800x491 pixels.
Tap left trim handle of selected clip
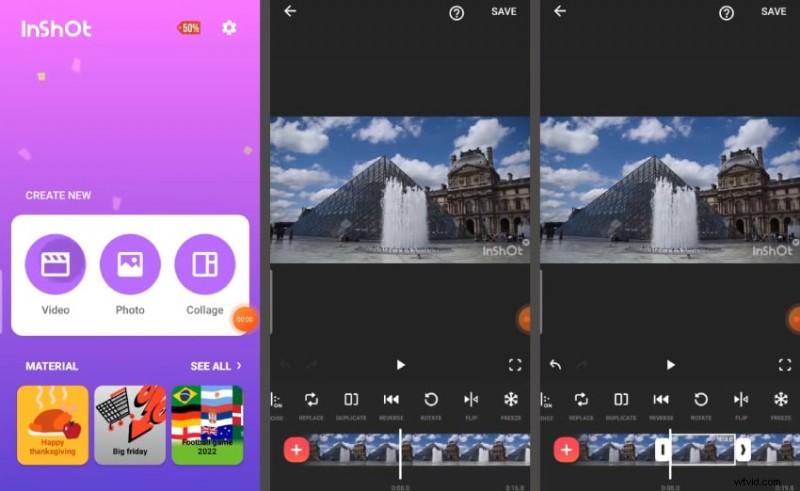coord(662,450)
